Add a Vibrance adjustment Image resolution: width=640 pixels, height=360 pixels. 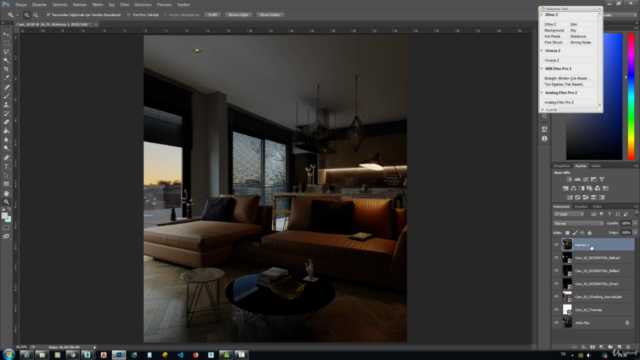coord(602,179)
